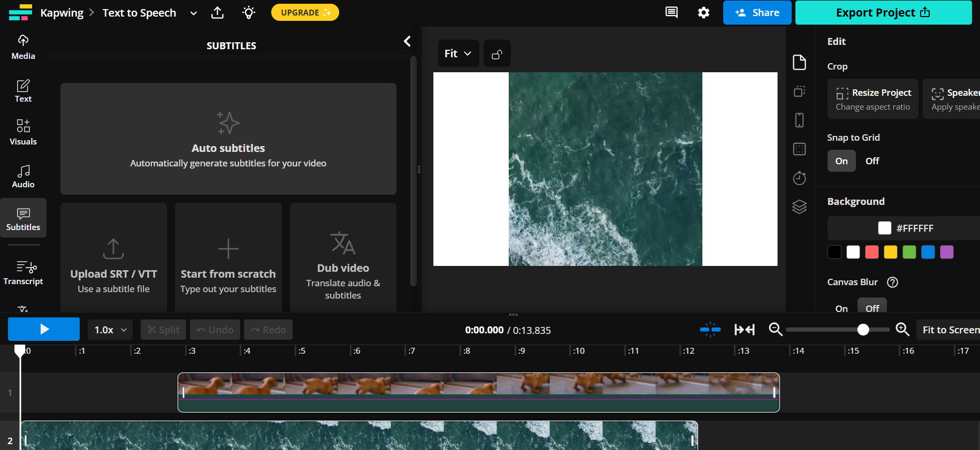Click the #FFFFFF background color field
This screenshot has width=980, height=450.
point(904,228)
